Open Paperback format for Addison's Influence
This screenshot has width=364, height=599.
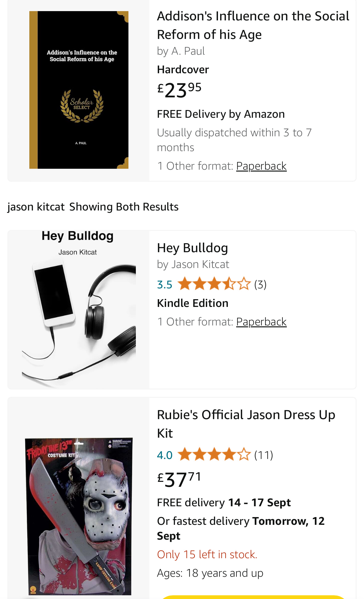click(x=261, y=166)
